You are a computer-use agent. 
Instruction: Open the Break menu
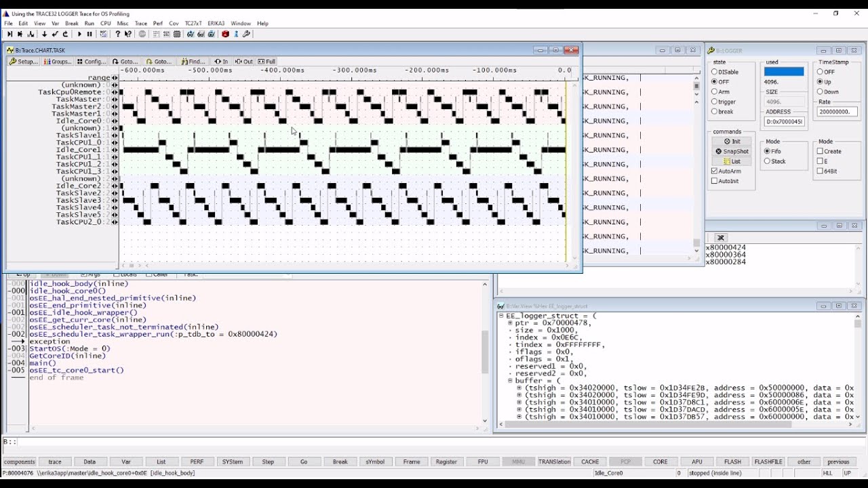click(x=72, y=23)
